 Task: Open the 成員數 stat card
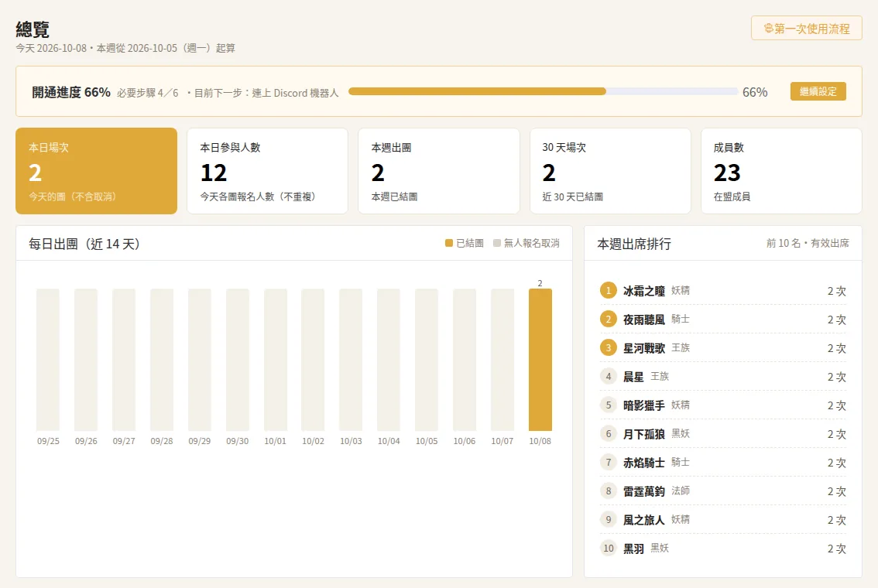(781, 171)
